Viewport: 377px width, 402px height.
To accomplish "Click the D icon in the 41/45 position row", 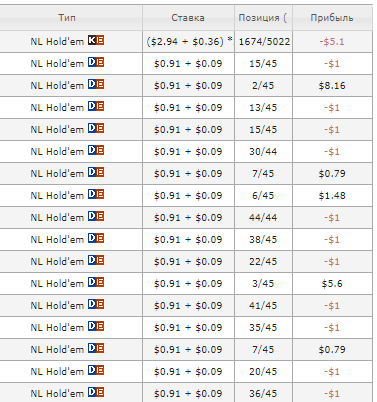I will [x=92, y=304].
